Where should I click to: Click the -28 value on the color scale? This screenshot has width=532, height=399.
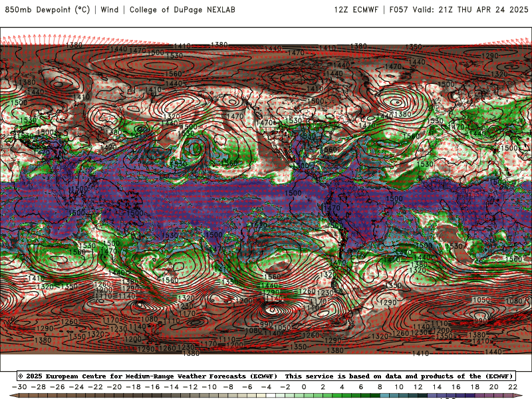coord(39,387)
